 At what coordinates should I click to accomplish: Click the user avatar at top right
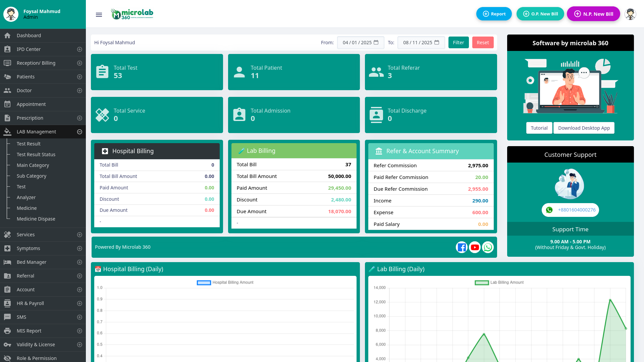point(630,14)
